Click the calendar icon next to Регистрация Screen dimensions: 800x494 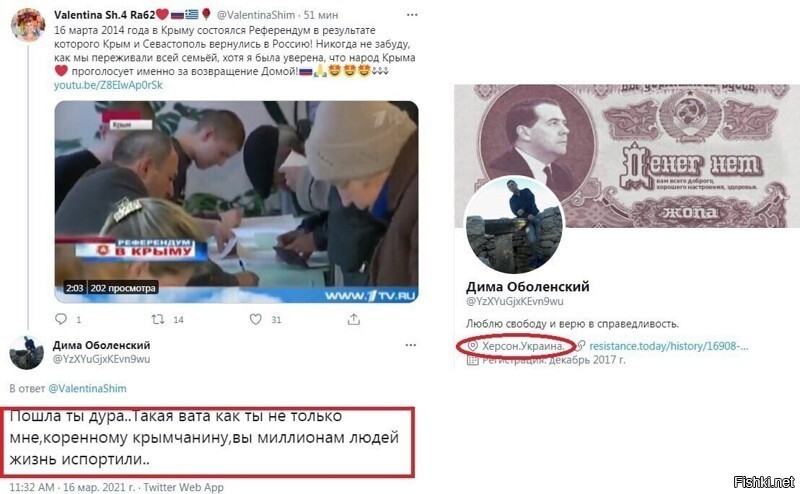tap(473, 360)
